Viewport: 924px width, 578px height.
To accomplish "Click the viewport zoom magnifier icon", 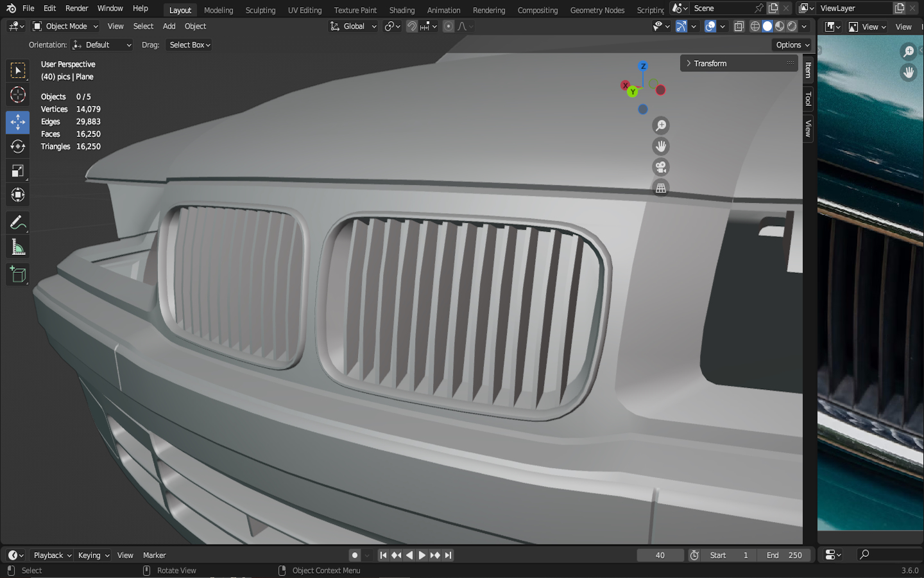I will (661, 125).
